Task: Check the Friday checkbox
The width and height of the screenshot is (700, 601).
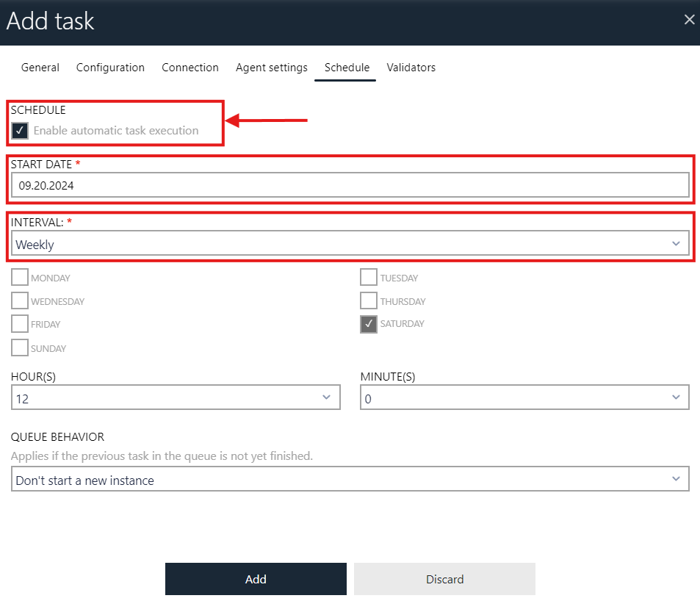Action: point(19,324)
